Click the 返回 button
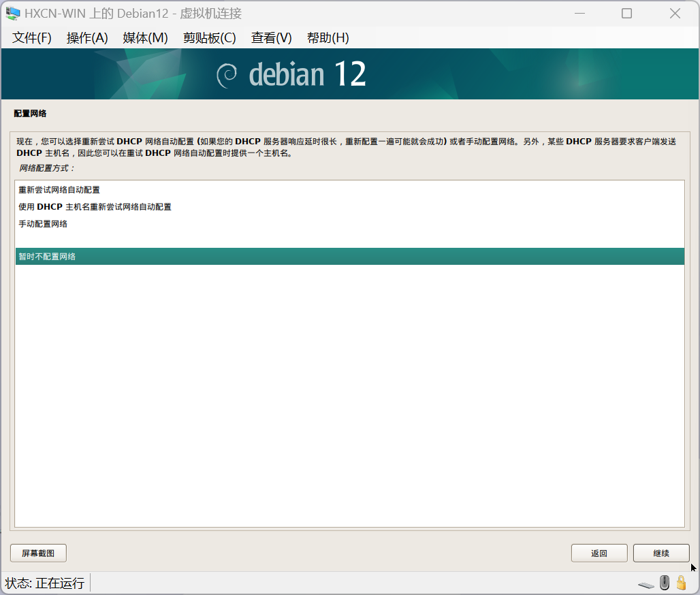Viewport: 700px width, 595px height. tap(599, 553)
